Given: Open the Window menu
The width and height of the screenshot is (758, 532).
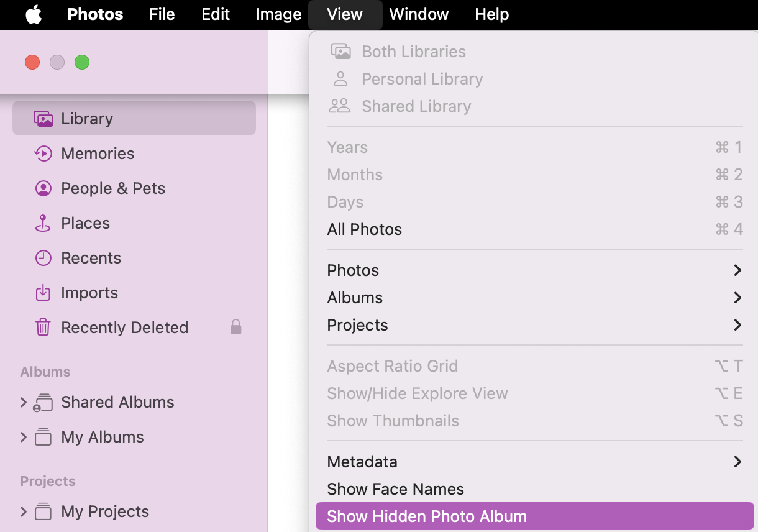Looking at the screenshot, I should [x=418, y=14].
